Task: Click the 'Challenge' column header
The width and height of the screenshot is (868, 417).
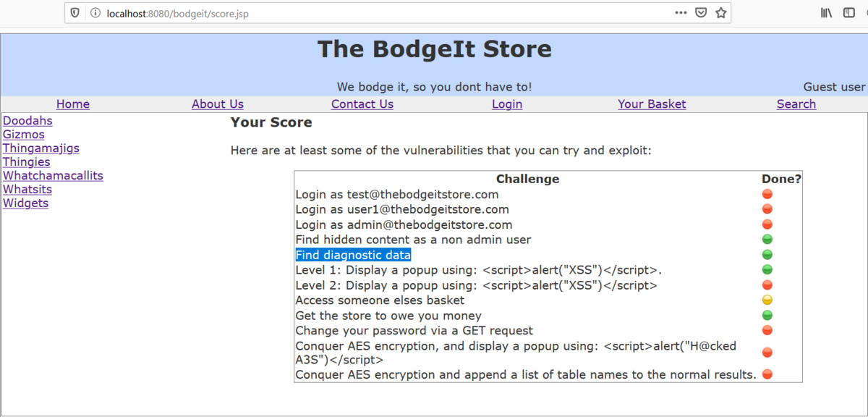Action: pos(527,179)
